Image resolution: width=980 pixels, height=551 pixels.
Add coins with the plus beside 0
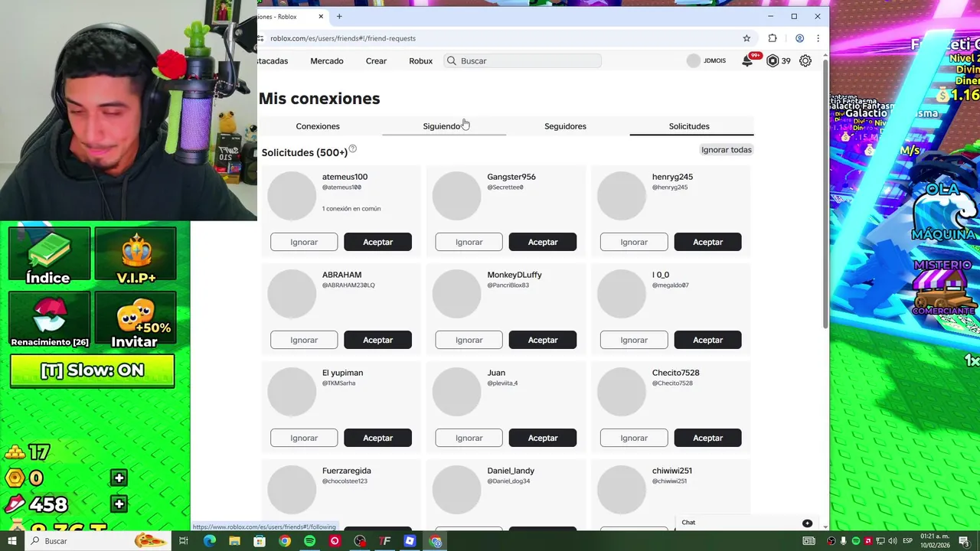coord(119,478)
